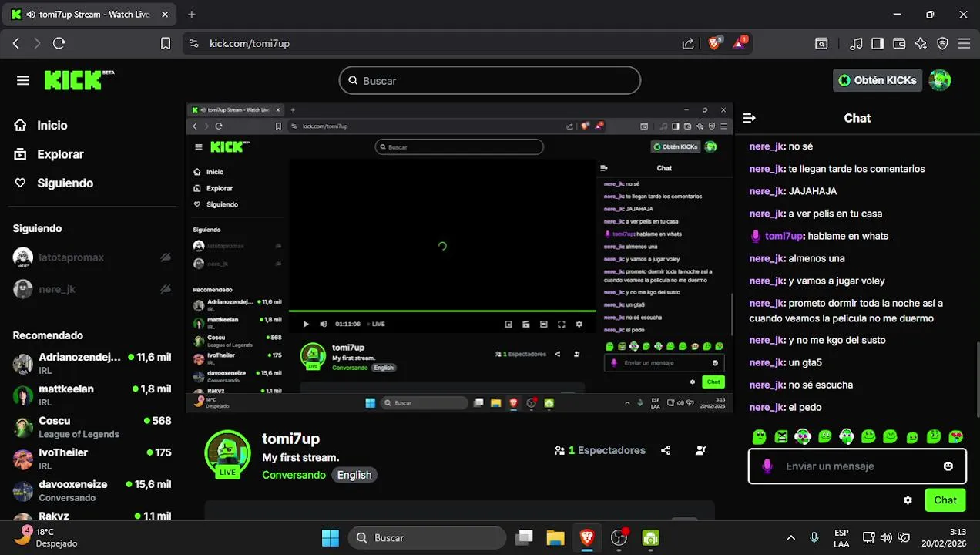Open Brave's main hamburger menu
Screen dimensions: 980x555
point(964,44)
